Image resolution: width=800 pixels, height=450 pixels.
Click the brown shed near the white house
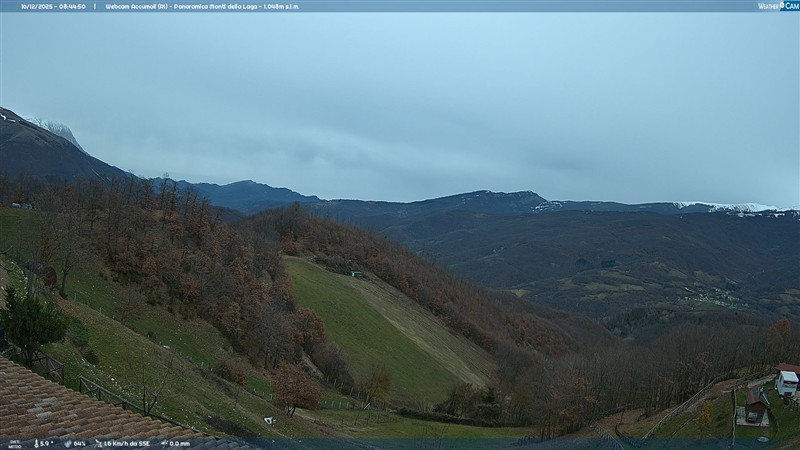755,403
